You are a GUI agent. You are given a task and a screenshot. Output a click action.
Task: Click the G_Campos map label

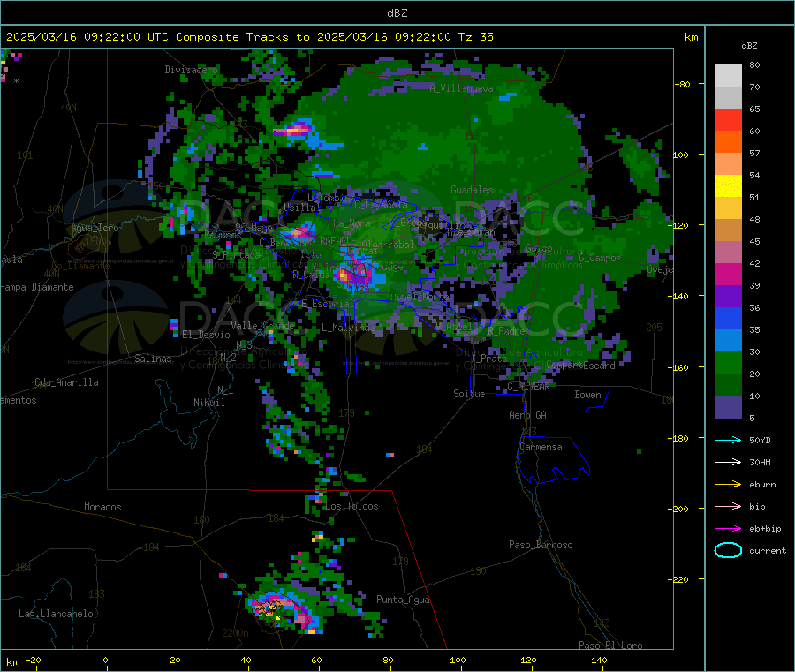point(600,258)
